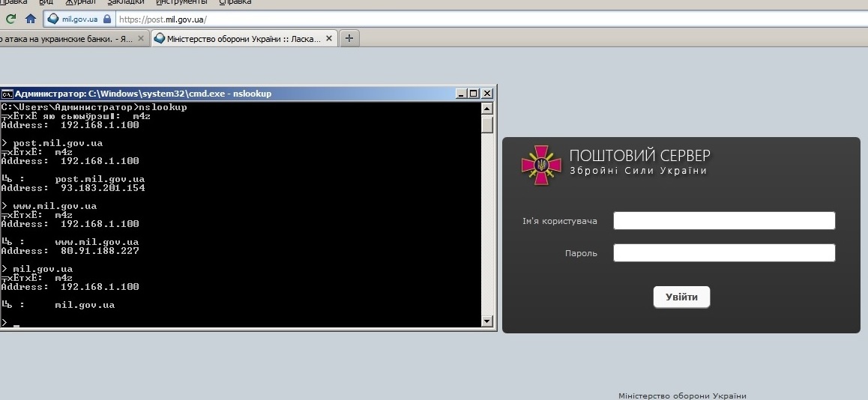Close the cmd.exe nslookup window

click(x=487, y=94)
